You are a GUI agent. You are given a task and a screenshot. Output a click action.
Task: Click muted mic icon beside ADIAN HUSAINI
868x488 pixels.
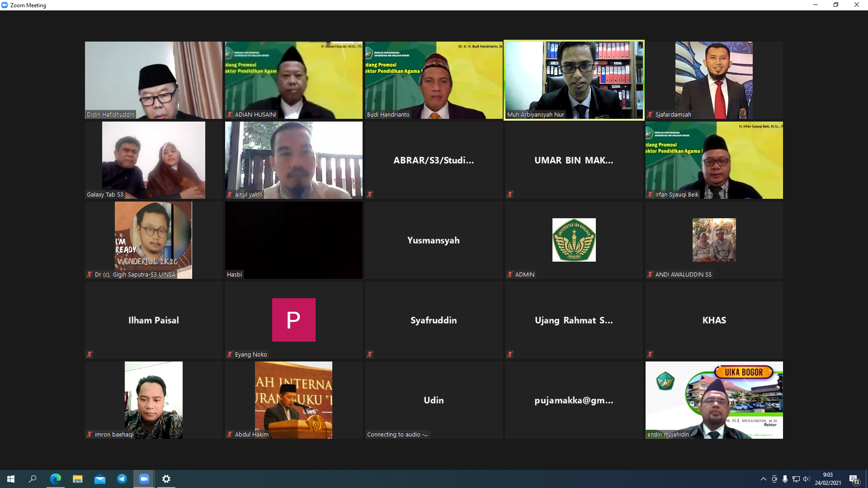pos(230,115)
